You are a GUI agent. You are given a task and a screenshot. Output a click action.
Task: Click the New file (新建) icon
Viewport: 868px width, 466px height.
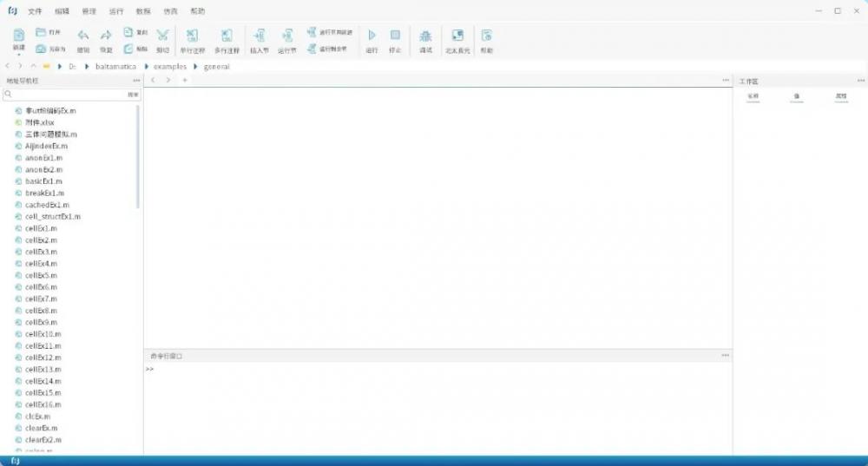18,36
